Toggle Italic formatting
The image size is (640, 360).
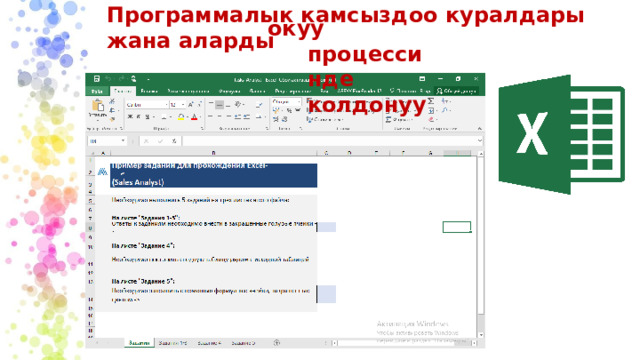tap(138, 117)
